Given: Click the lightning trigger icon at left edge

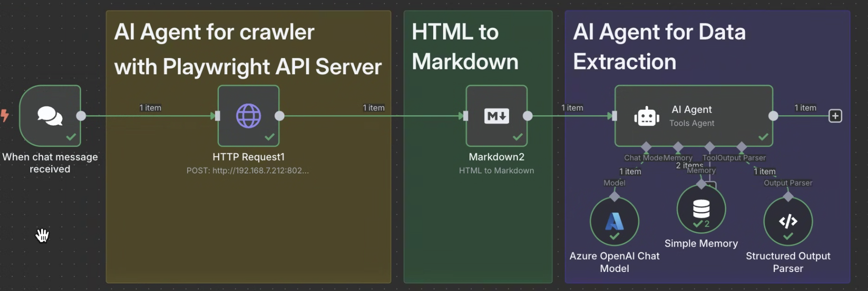Looking at the screenshot, I should tap(5, 116).
